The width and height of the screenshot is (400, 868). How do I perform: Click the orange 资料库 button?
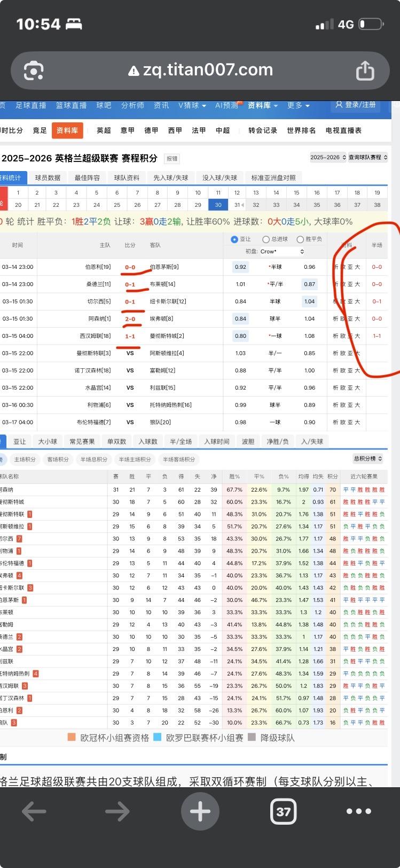coord(67,130)
